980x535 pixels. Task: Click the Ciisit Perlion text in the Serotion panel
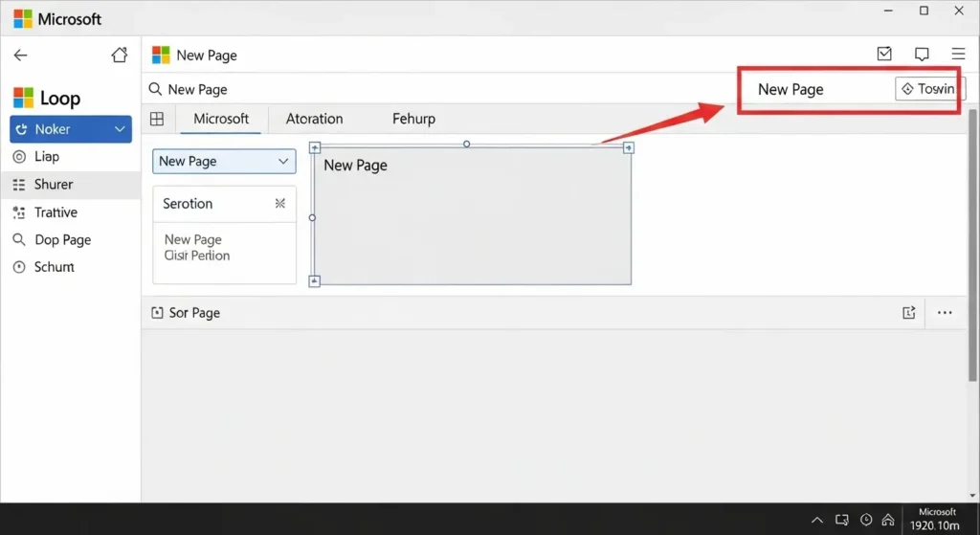click(197, 256)
